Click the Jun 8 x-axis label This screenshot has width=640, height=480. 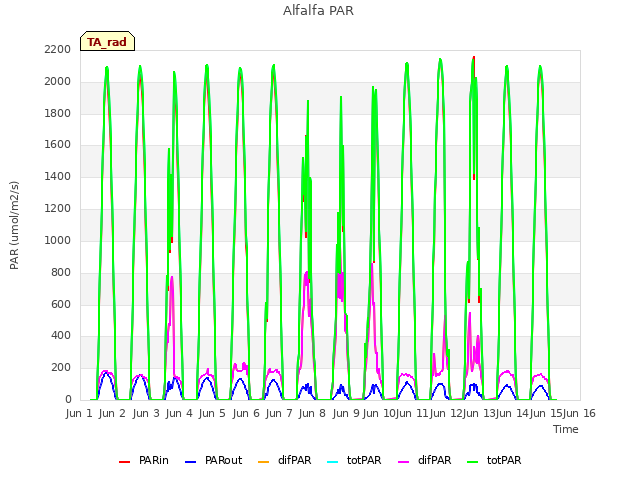(312, 414)
